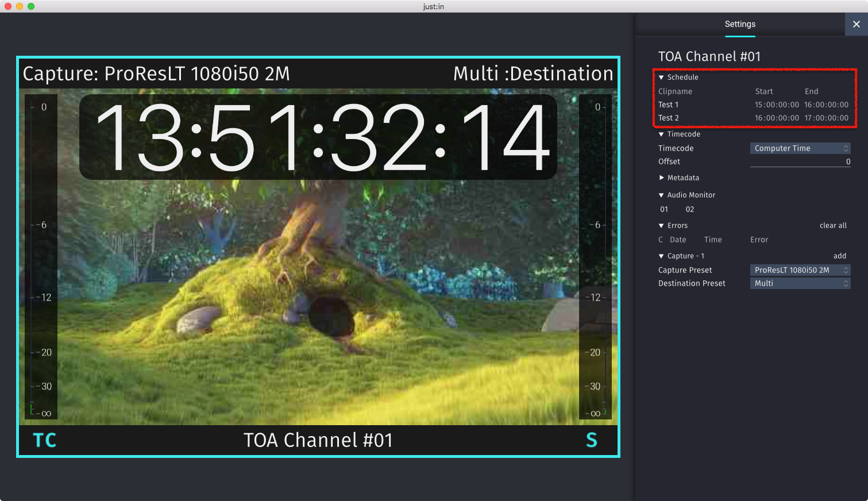This screenshot has height=501, width=868.
Task: Click the Time column header in Errors
Action: coord(713,240)
